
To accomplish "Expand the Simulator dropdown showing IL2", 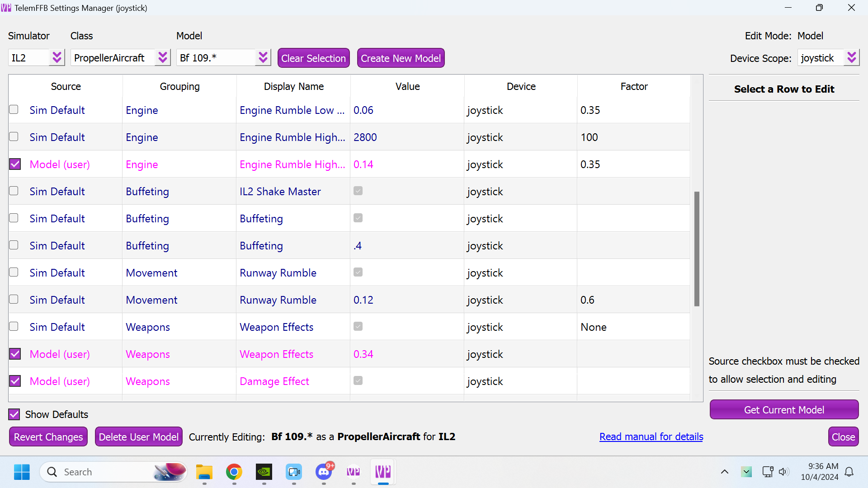I will (x=57, y=58).
